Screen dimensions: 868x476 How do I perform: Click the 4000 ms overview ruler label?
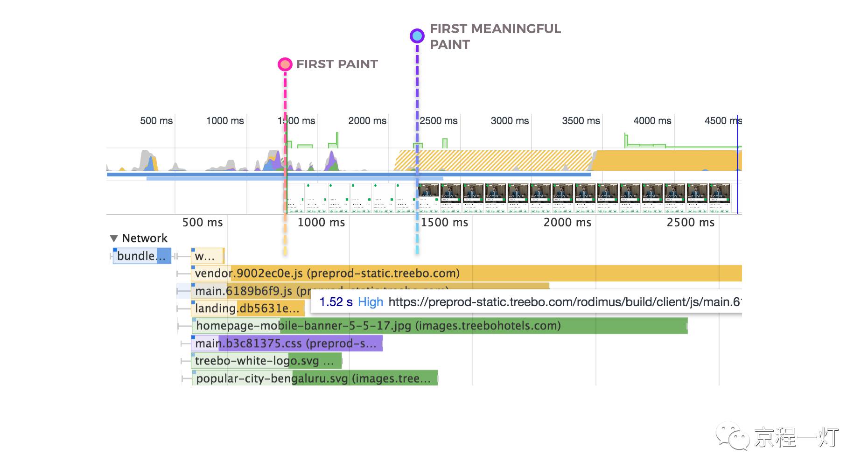(652, 121)
